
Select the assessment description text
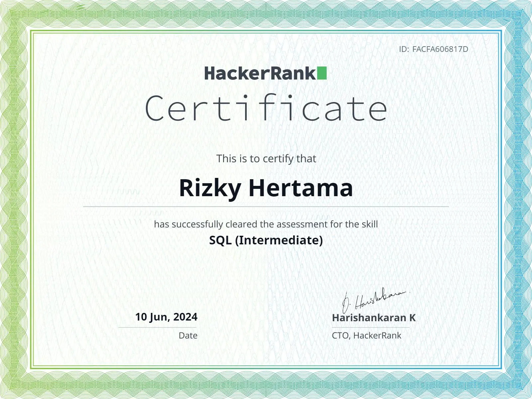coord(266,224)
